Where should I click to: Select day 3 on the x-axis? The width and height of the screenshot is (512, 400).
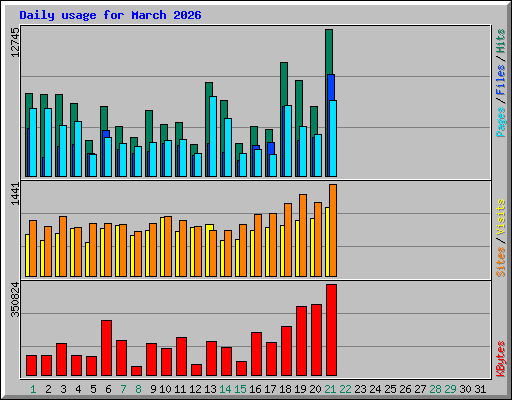[63, 389]
